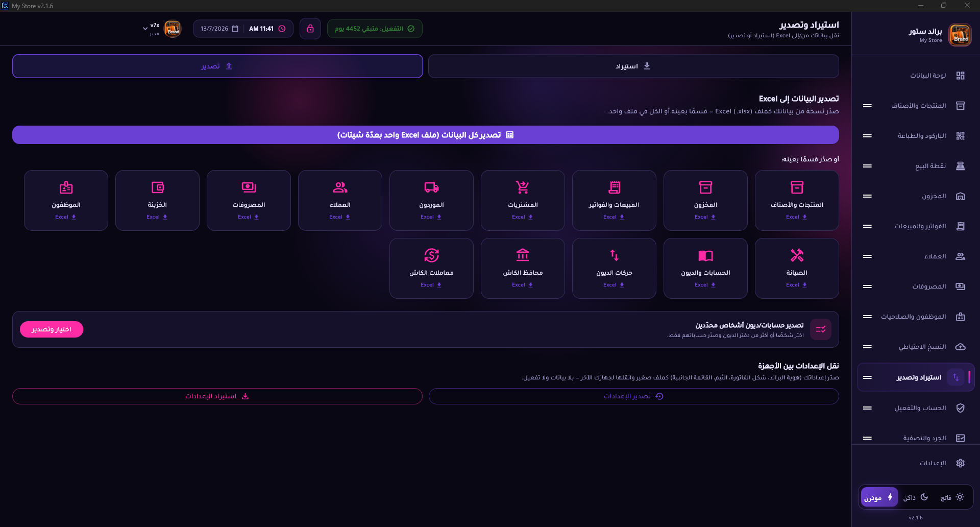This screenshot has height=527, width=980.
Task: Export the المشتريات purchases cart card
Action: click(x=523, y=200)
